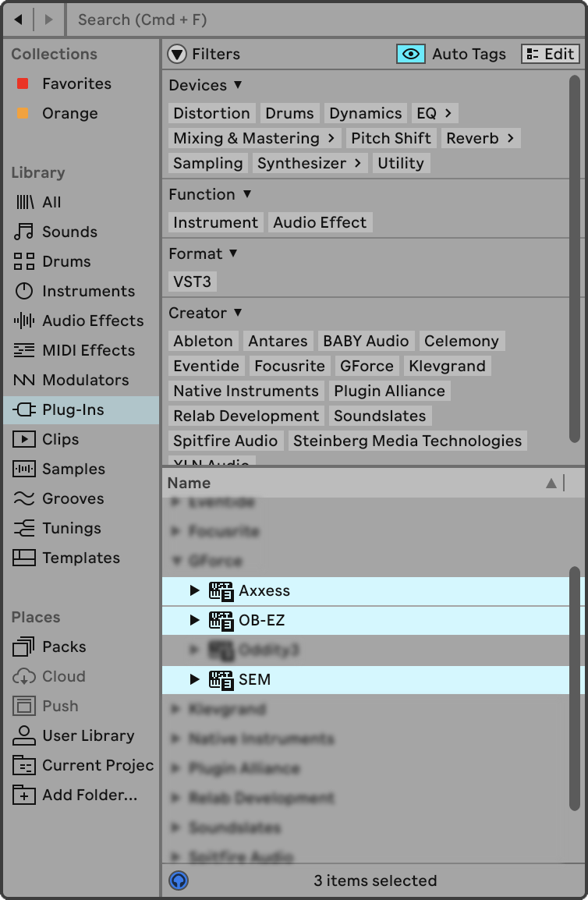Open Templates category icon
Image resolution: width=588 pixels, height=900 pixels.
(24, 558)
